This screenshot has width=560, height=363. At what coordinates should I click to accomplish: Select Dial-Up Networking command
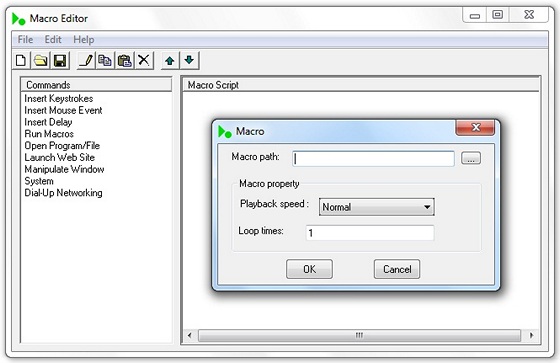pyautogui.click(x=63, y=193)
